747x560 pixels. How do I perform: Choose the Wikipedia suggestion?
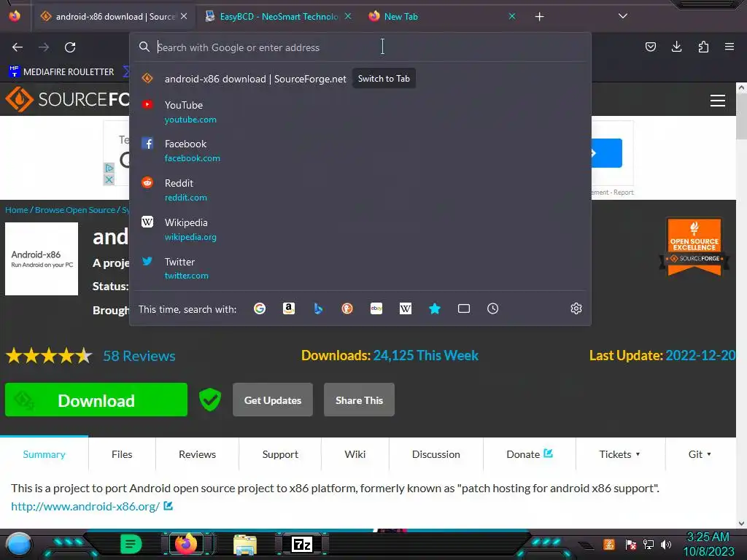pos(360,229)
